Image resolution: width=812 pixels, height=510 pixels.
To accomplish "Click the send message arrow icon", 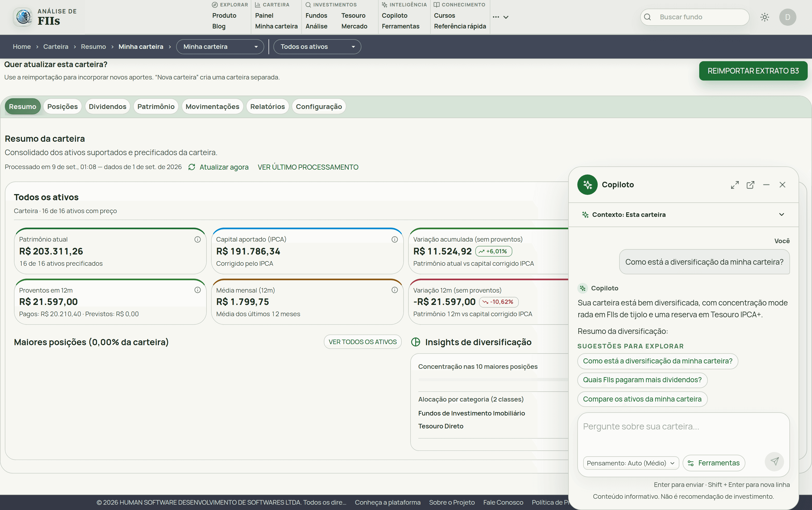I will pos(774,461).
